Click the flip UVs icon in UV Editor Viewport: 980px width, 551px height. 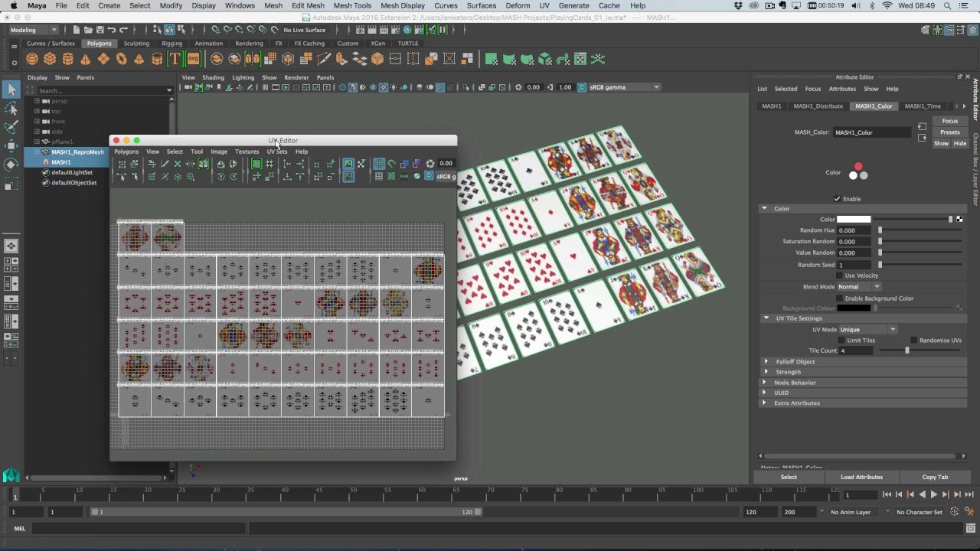point(221,164)
